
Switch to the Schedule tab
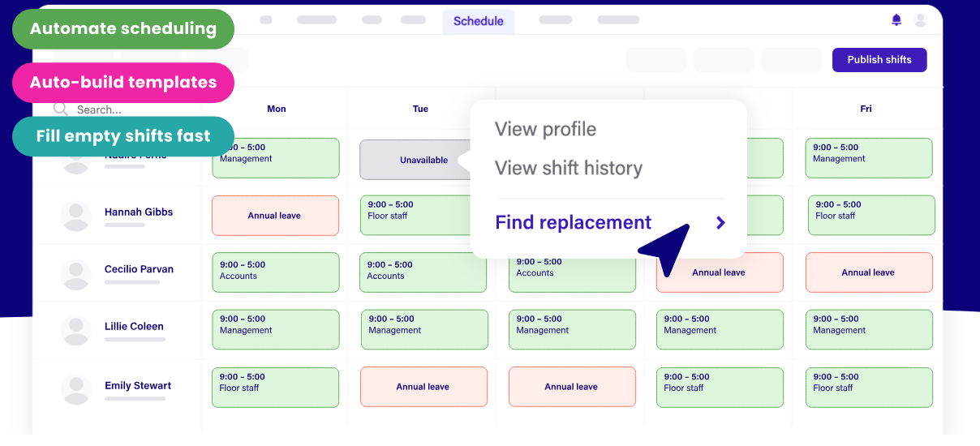[478, 21]
